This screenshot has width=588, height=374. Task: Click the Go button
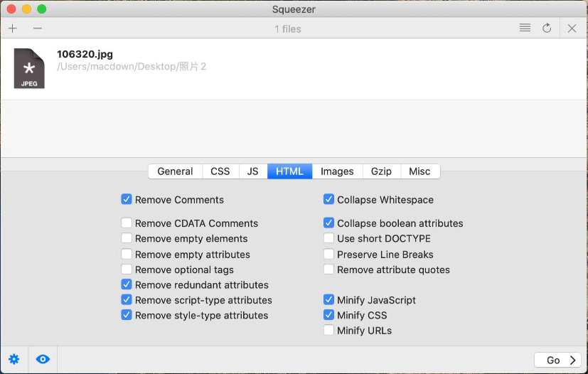click(557, 360)
